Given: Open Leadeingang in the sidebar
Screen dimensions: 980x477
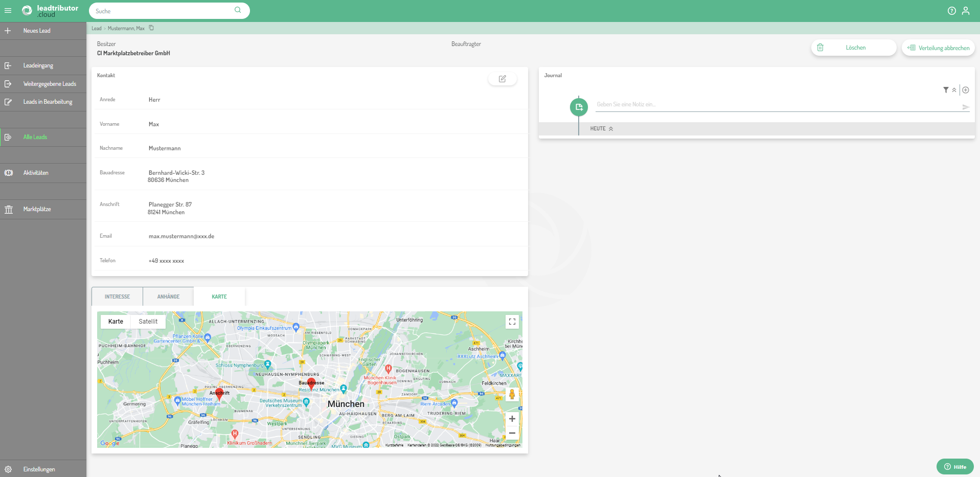Looking at the screenshot, I should (38, 65).
